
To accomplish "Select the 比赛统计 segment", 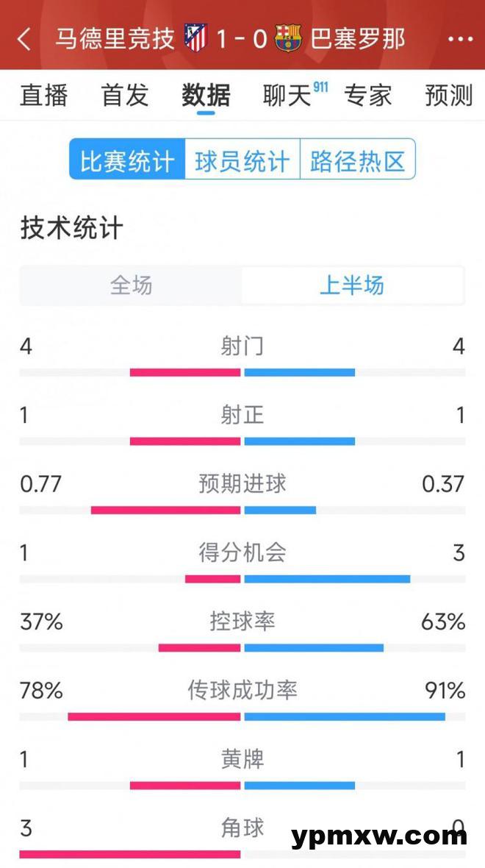I will [127, 160].
